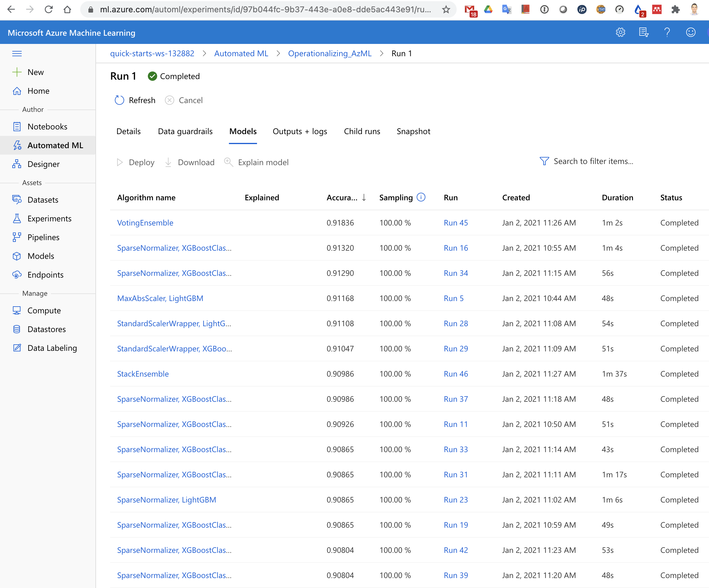Click the help question mark icon
Screen dimensions: 709x588
point(667,33)
